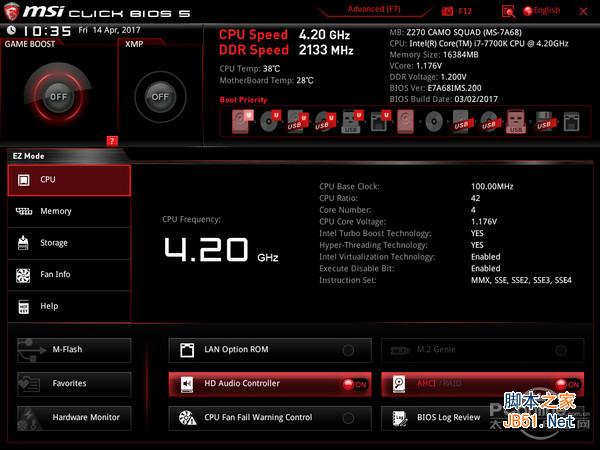
Task: Click the Intel Turbo Boost Technology row
Action: coord(401,233)
